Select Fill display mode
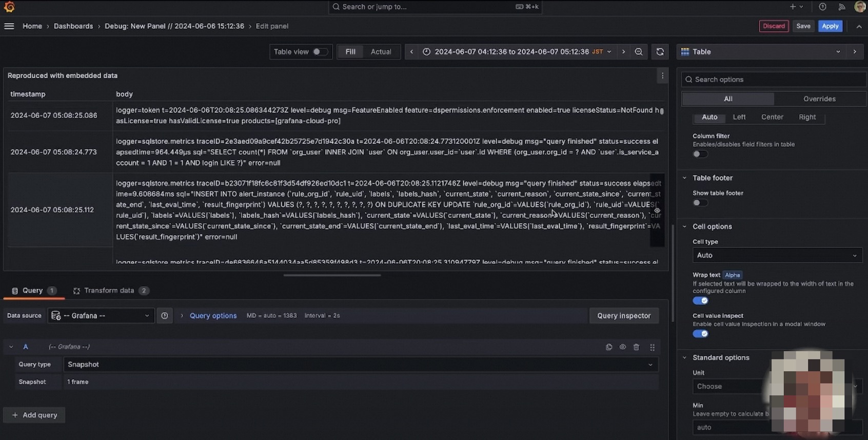Viewport: 868px width, 440px height. coord(350,52)
